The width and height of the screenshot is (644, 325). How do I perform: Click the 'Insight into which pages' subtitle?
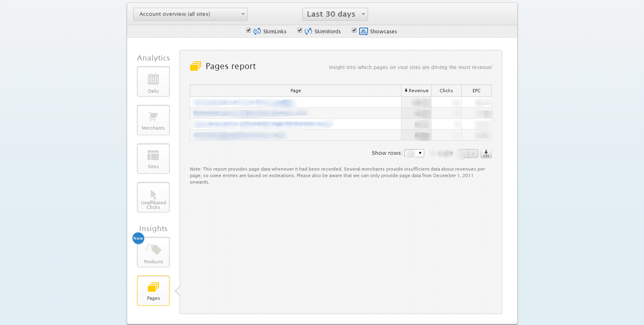410,67
